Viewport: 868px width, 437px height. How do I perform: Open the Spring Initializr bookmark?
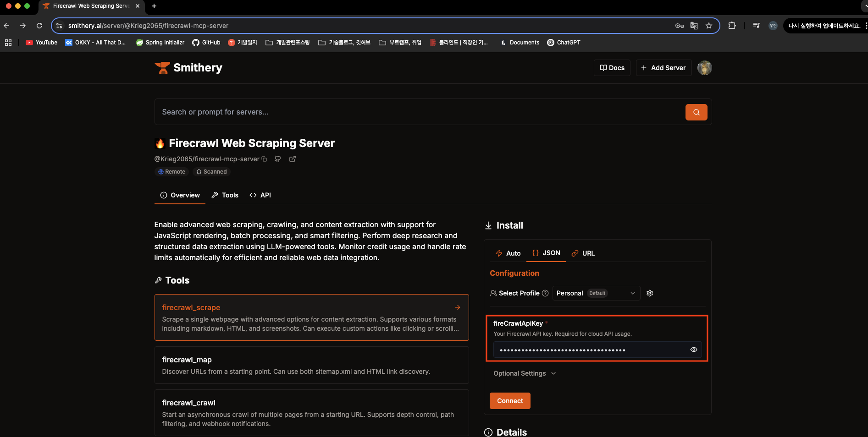pyautogui.click(x=160, y=43)
